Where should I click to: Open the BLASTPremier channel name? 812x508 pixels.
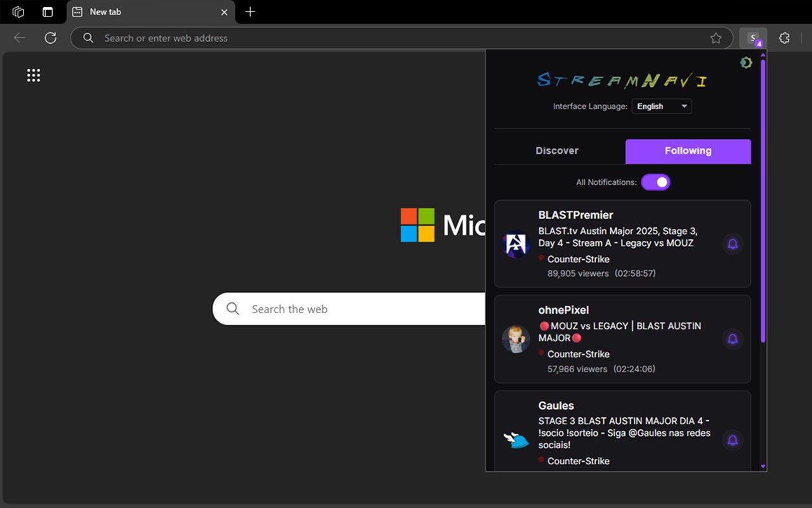pyautogui.click(x=575, y=215)
